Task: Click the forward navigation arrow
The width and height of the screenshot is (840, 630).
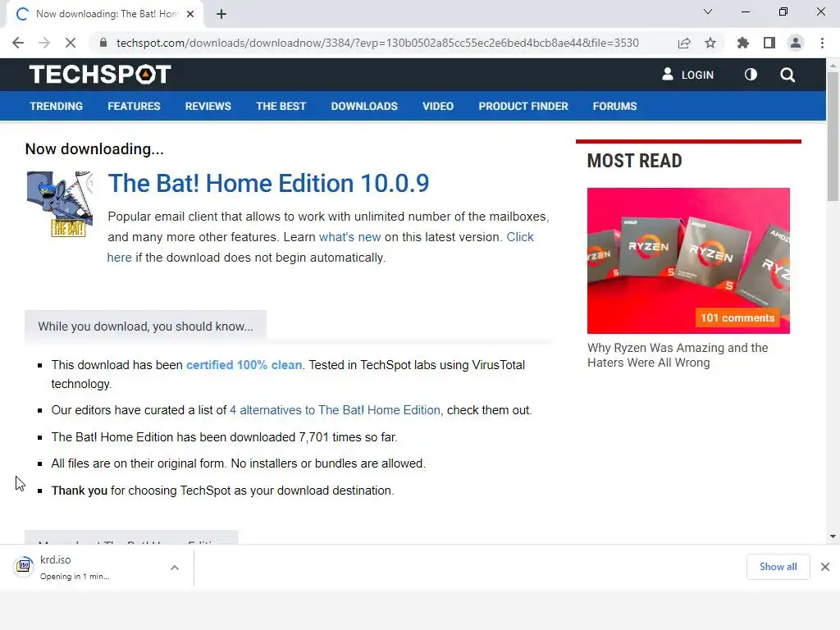Action: click(x=44, y=43)
